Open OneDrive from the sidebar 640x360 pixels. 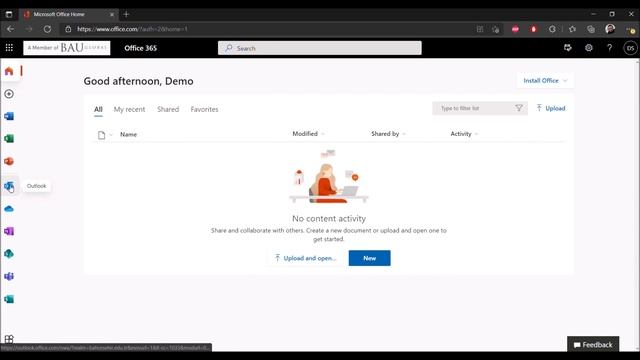click(x=9, y=209)
